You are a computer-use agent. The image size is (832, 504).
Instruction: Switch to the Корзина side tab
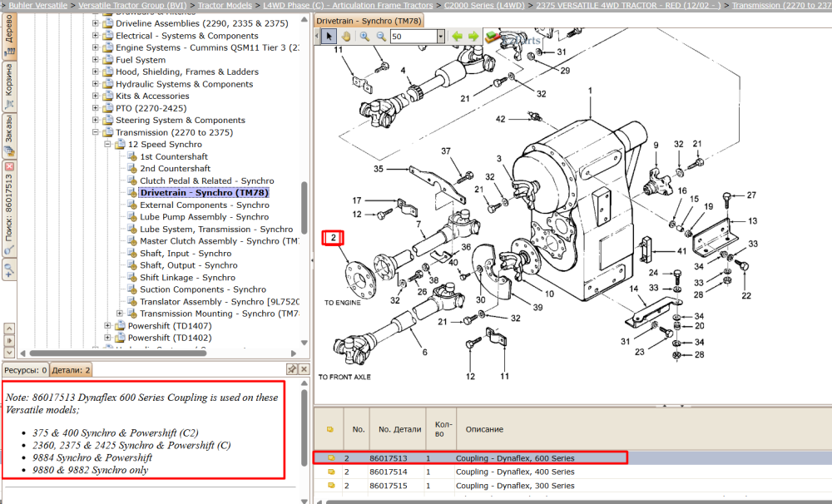tap(9, 86)
